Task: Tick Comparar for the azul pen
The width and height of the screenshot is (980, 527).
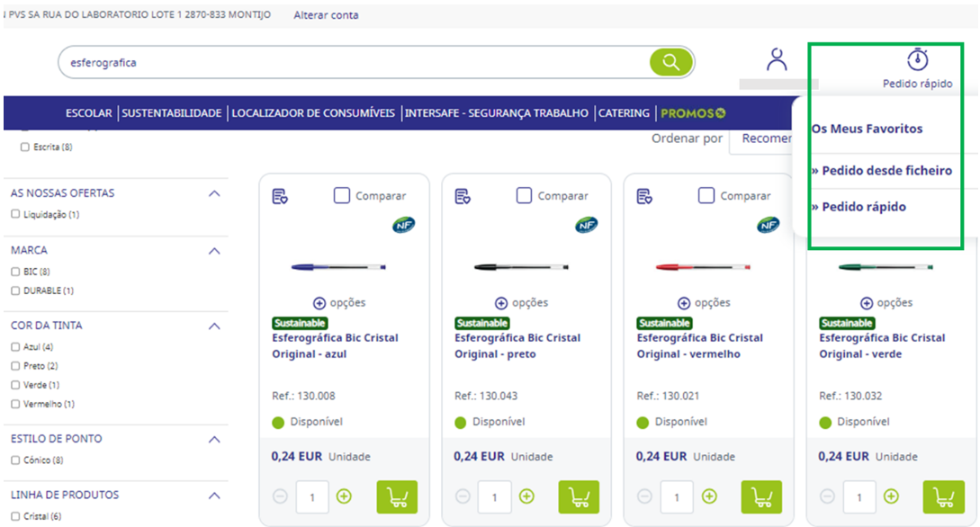Action: (x=342, y=195)
